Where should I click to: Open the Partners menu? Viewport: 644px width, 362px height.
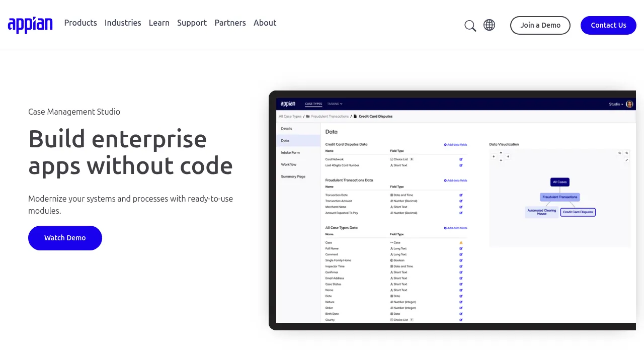[x=230, y=23]
